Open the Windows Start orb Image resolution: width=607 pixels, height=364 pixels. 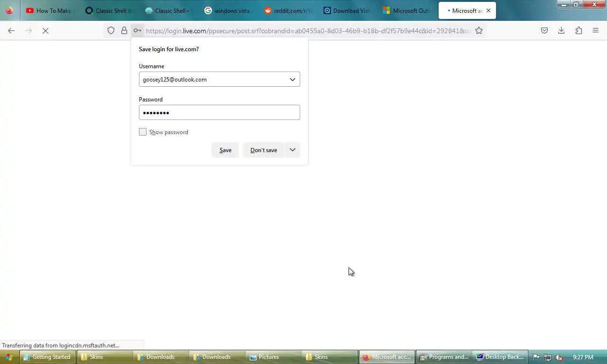[9, 357]
